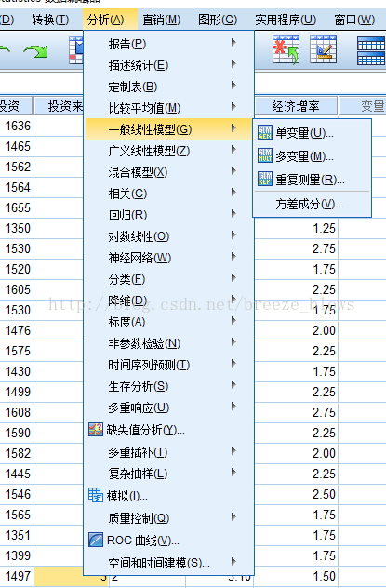Image resolution: width=386 pixels, height=588 pixels.
Task: Expand the 时间序列预测(T) submenu
Action: coord(169,365)
